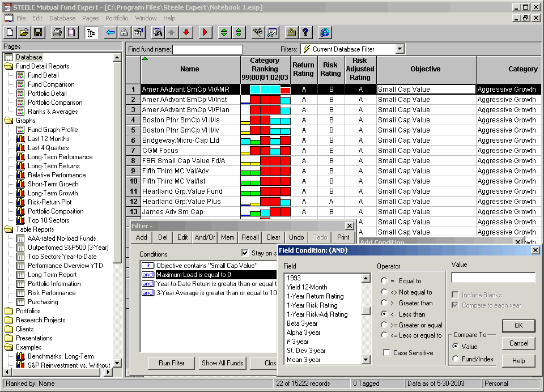Open the Current Database Filter dropdown
This screenshot has height=392, width=544.
(x=399, y=49)
